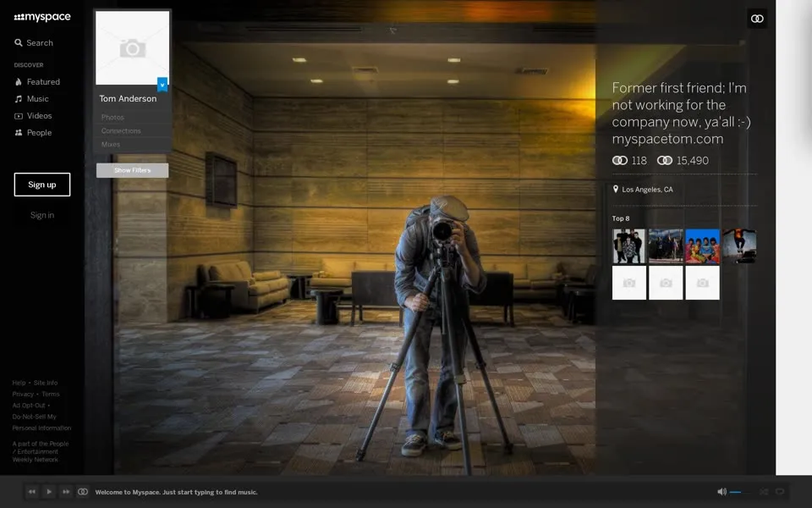Open Do Not Sell My Personal Information link
This screenshot has width=812, height=508.
pyautogui.click(x=41, y=422)
